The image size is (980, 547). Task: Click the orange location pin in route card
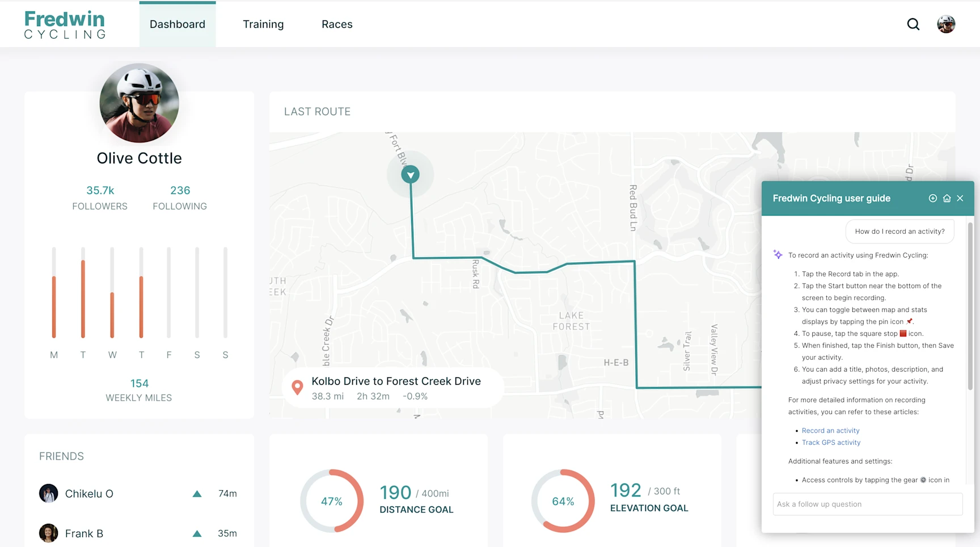click(297, 388)
